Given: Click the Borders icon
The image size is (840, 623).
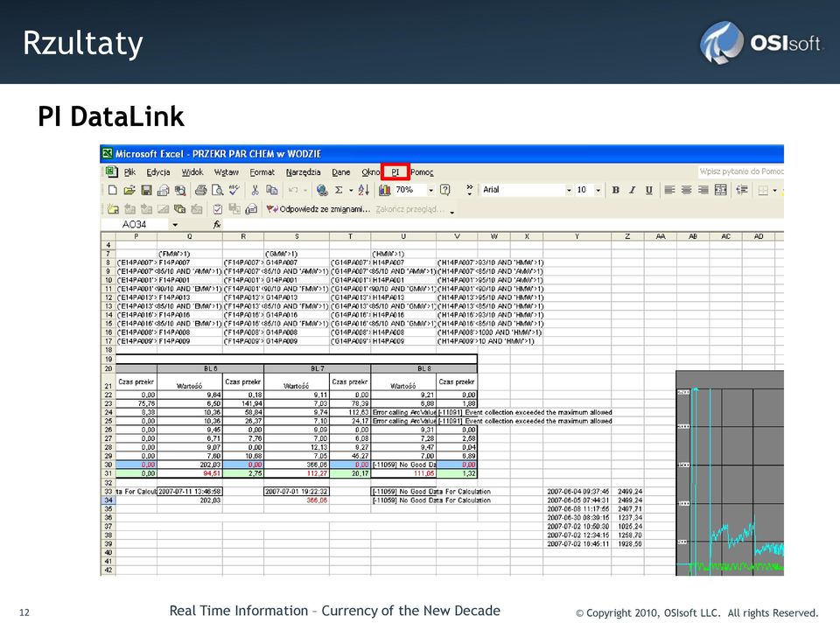Looking at the screenshot, I should click(x=763, y=190).
